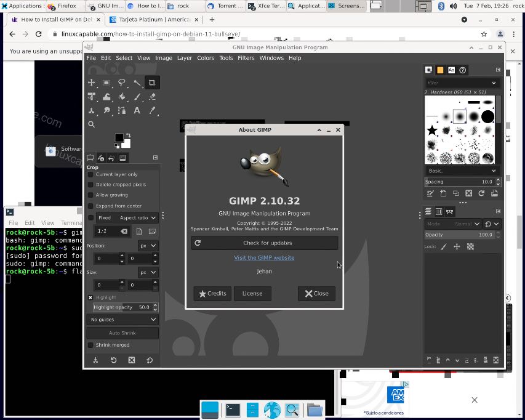Switch to the Device Status tab
Screen dimensions: 525x420
(101, 158)
